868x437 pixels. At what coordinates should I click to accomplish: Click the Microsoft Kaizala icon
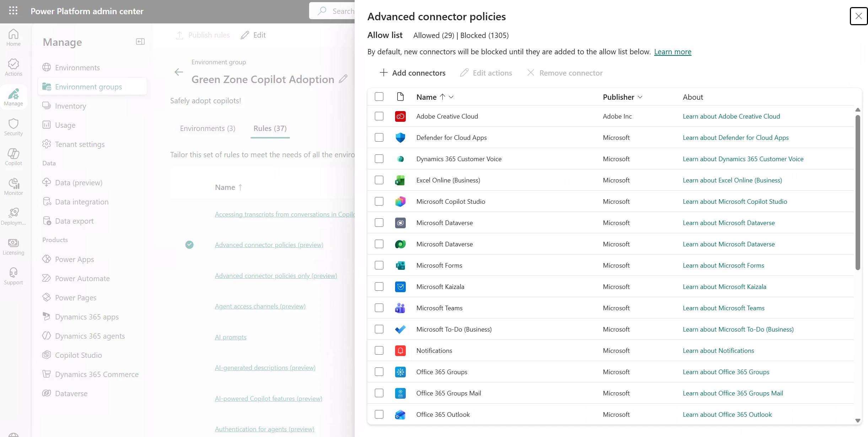click(x=400, y=286)
